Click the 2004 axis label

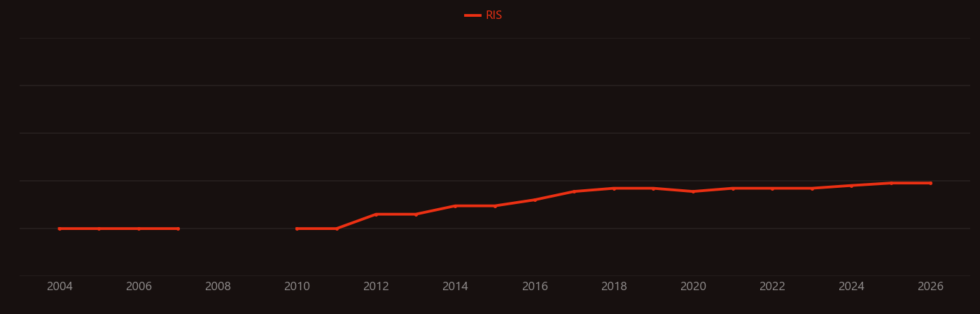[59, 287]
